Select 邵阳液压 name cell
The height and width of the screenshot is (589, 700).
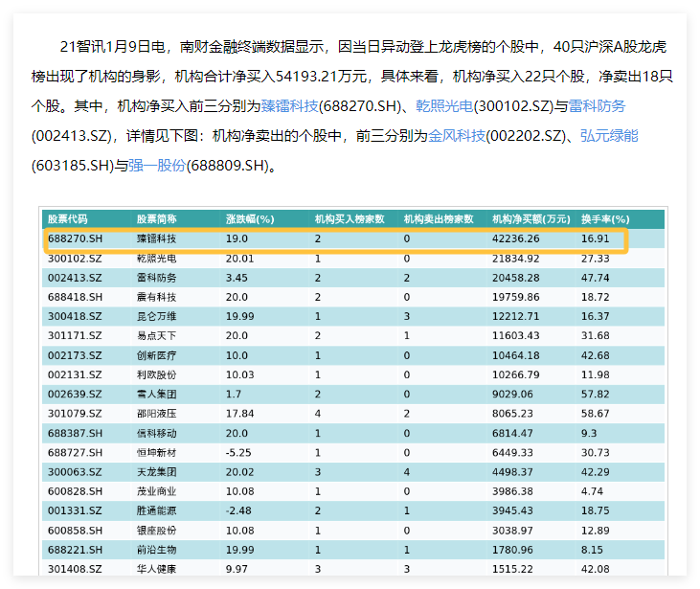157,414
